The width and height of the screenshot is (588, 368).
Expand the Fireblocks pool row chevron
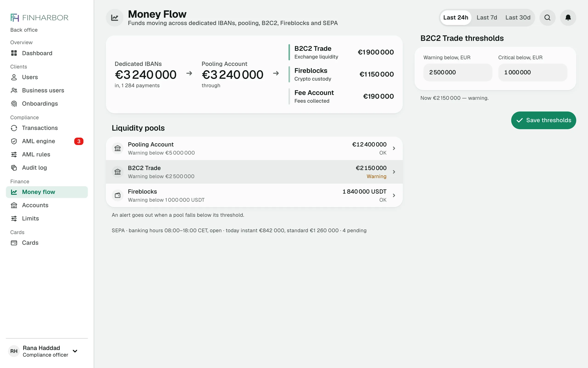[x=394, y=195]
